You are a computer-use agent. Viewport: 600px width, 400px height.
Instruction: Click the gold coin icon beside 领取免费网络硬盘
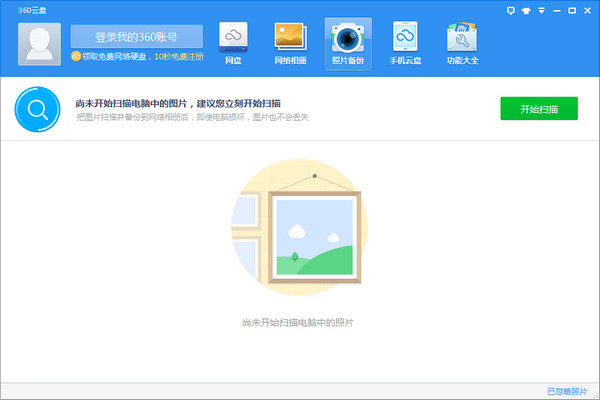(x=75, y=57)
